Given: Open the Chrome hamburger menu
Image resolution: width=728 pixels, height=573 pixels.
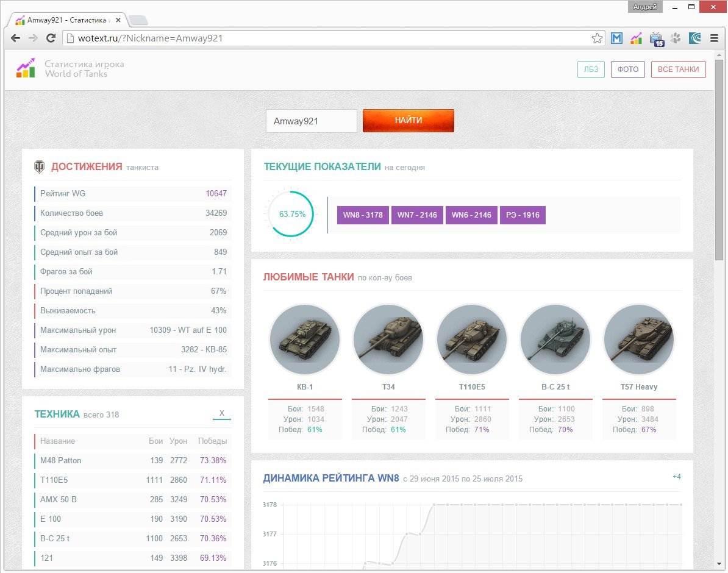Looking at the screenshot, I should pos(714,38).
